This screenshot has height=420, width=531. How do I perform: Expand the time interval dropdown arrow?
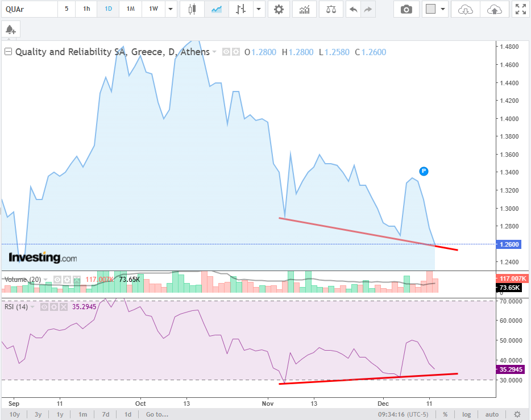click(171, 9)
